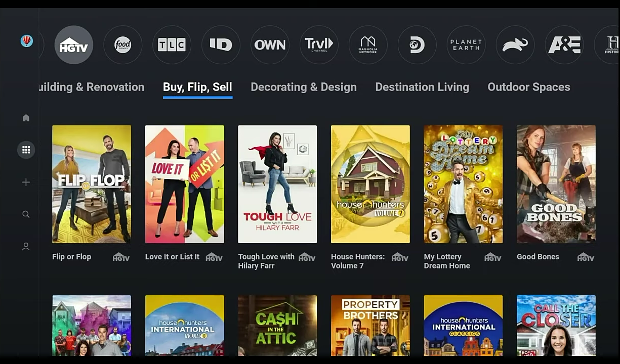Open House Hunters International Volume 5 poster
Image resolution: width=620 pixels, height=364 pixels.
pyautogui.click(x=185, y=326)
